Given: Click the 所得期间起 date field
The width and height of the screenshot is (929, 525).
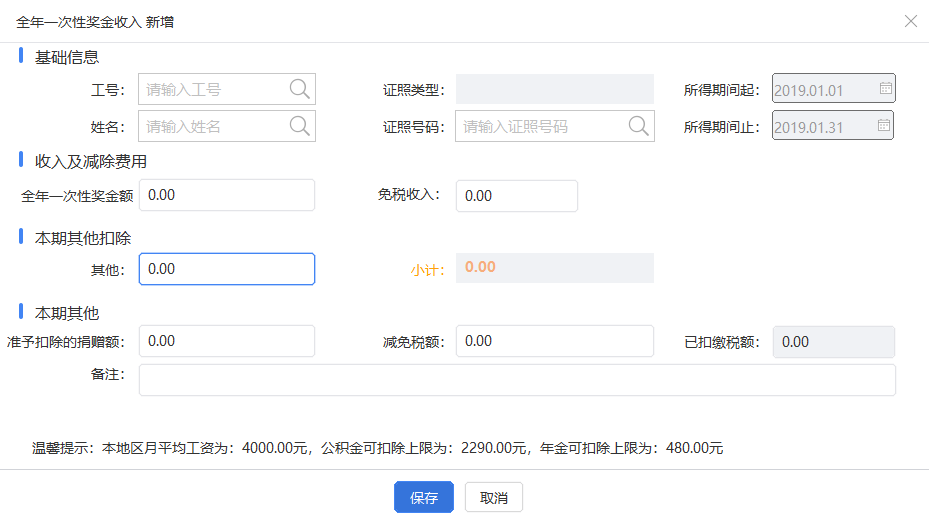Looking at the screenshot, I should click(834, 88).
